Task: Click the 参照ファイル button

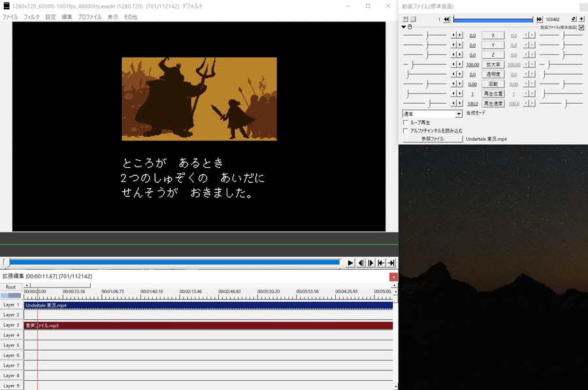Action: click(433, 138)
